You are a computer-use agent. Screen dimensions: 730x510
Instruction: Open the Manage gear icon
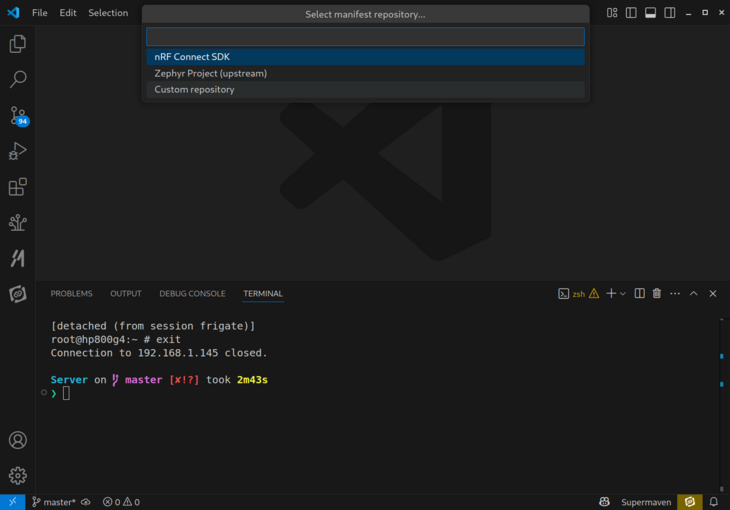(18, 476)
